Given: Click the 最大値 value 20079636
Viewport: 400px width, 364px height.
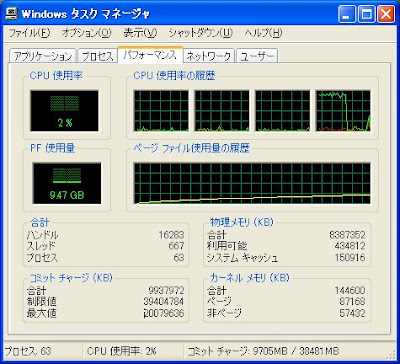Looking at the screenshot, I should click(x=163, y=313).
